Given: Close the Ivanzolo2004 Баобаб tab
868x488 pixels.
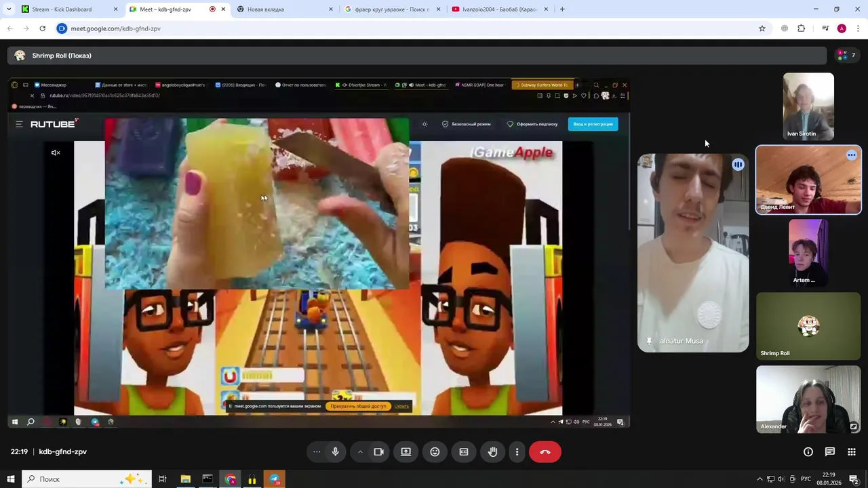Looking at the screenshot, I should 545,9.
